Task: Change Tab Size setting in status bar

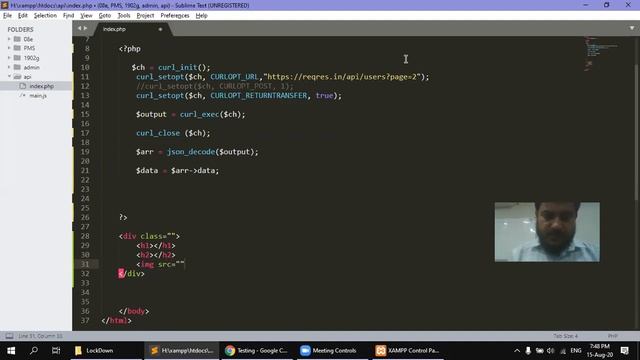Action: click(x=565, y=336)
